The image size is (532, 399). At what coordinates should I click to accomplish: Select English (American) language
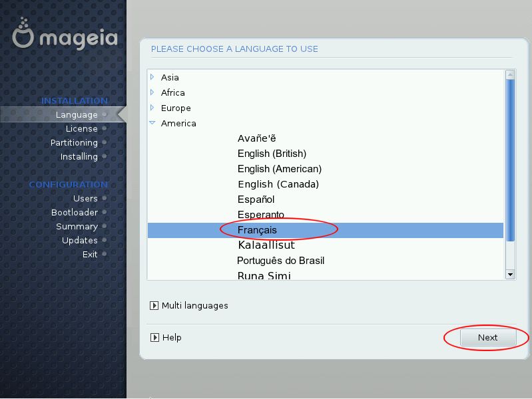coord(279,169)
